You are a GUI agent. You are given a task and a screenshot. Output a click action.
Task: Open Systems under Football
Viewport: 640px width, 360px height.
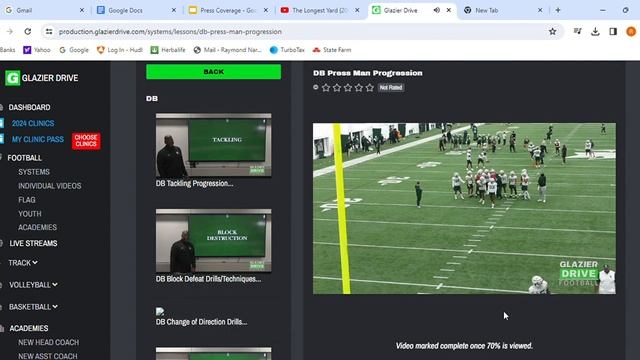[34, 172]
